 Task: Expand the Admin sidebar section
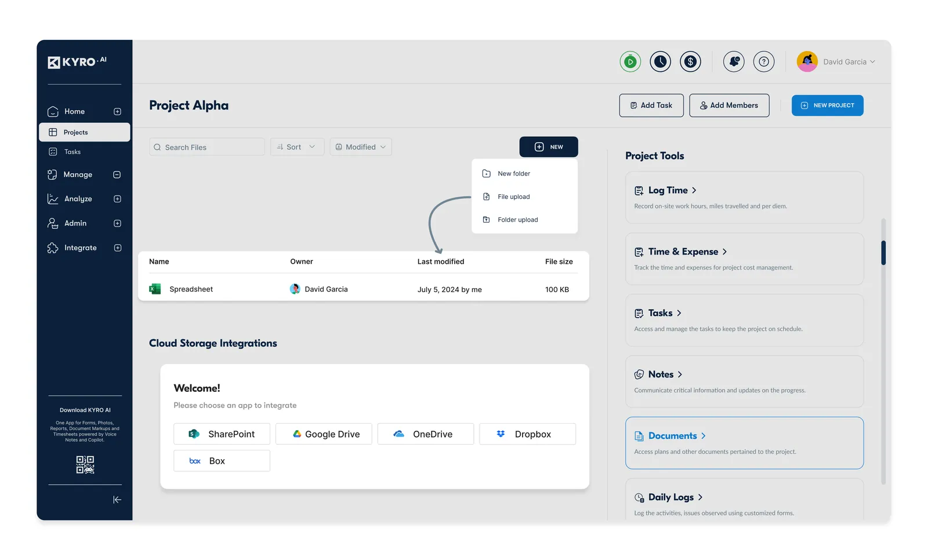click(x=118, y=223)
